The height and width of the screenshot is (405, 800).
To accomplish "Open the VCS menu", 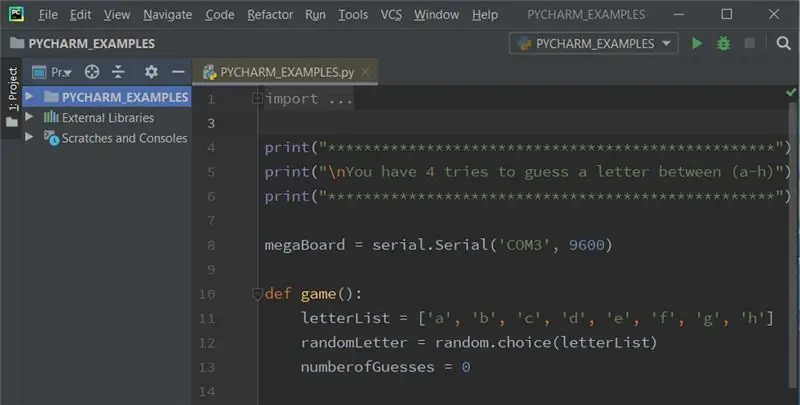I will coord(391,15).
